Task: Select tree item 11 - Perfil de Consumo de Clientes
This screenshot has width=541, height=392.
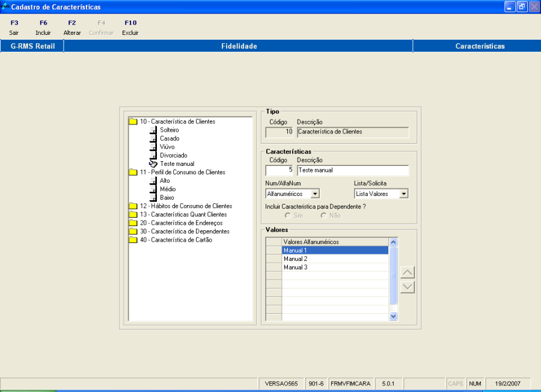Action: (x=183, y=172)
